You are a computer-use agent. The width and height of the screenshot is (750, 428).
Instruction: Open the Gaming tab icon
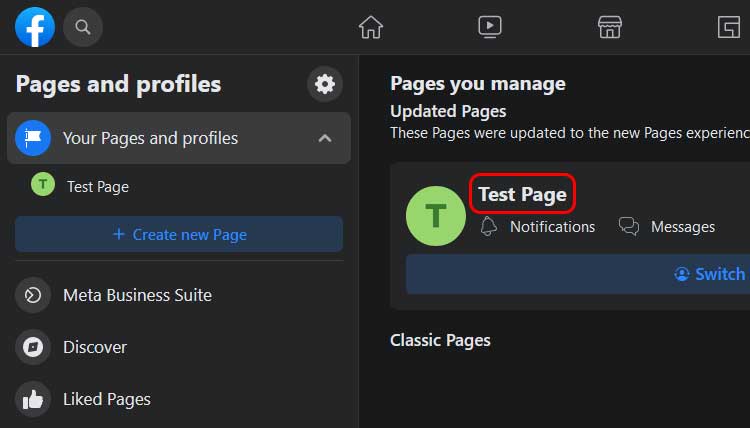tap(728, 27)
